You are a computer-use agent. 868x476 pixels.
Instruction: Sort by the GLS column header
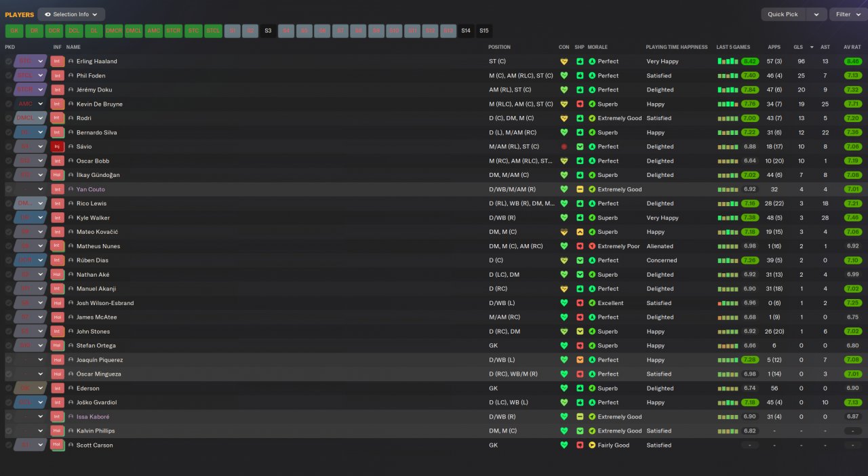(798, 47)
